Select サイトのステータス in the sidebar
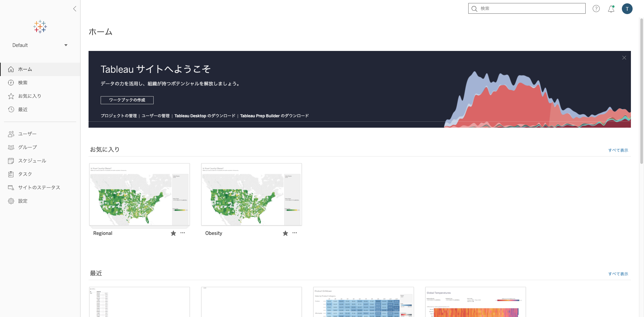This screenshot has width=644, height=317. click(x=39, y=187)
